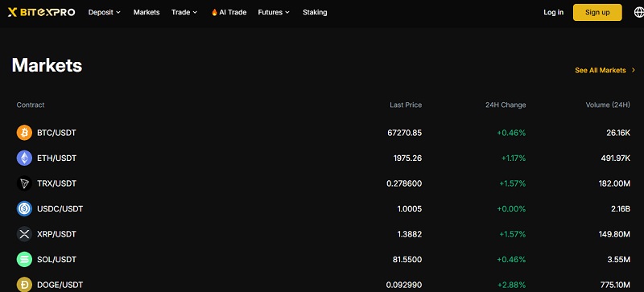Click the BTC volume 26.16K
Screen dimensions: 644x292
[x=618, y=133]
